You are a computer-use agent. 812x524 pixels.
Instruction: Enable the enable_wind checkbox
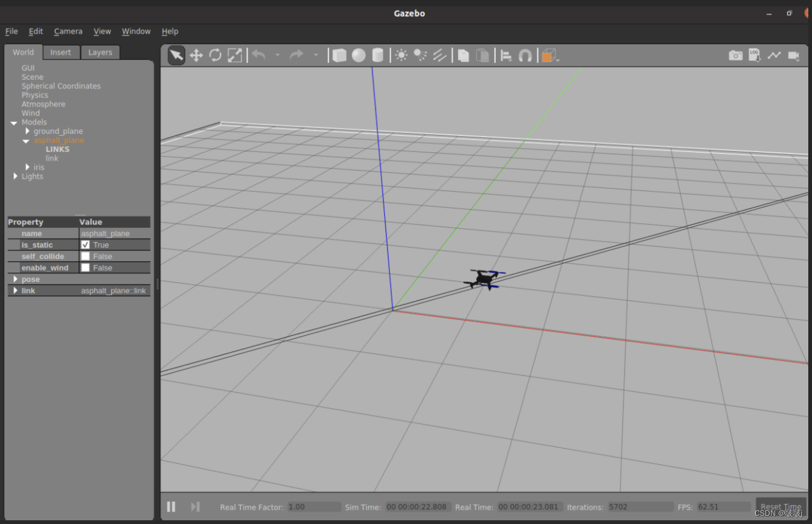click(x=85, y=268)
